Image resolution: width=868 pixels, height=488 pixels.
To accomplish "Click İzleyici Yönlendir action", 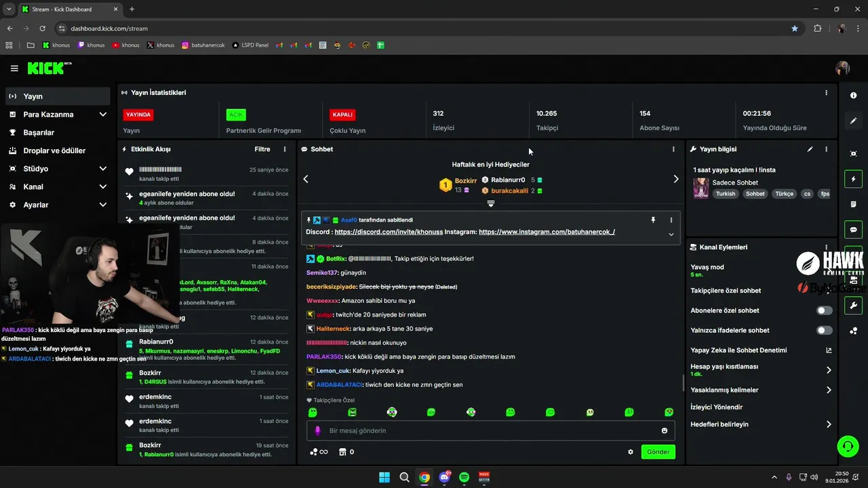I will [717, 407].
